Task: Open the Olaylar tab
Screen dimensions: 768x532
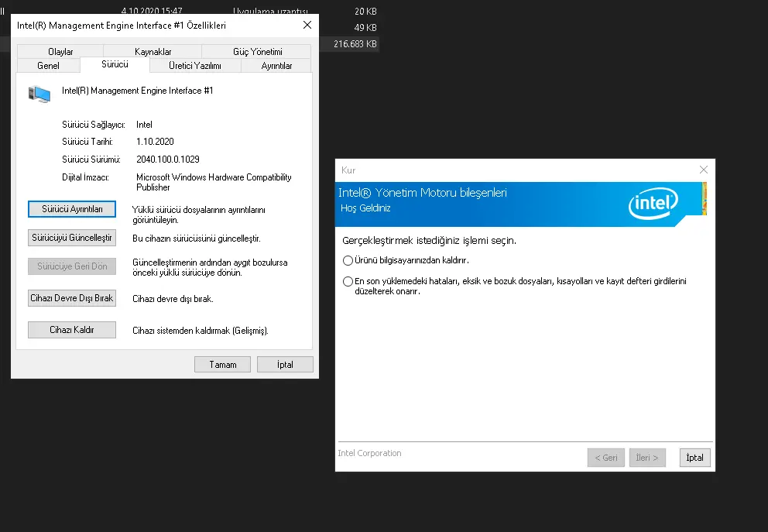Action: [x=60, y=51]
